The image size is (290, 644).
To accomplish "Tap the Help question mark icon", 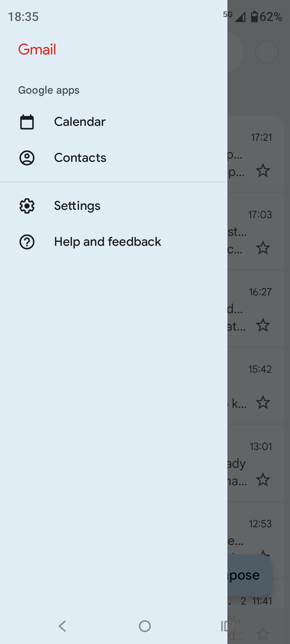I will tap(27, 242).
